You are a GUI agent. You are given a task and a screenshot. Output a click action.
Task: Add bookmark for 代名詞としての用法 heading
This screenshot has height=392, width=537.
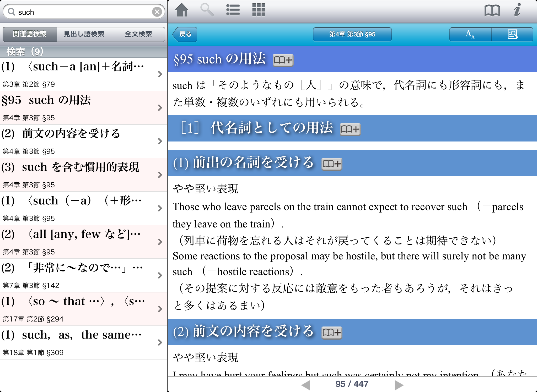tap(350, 129)
